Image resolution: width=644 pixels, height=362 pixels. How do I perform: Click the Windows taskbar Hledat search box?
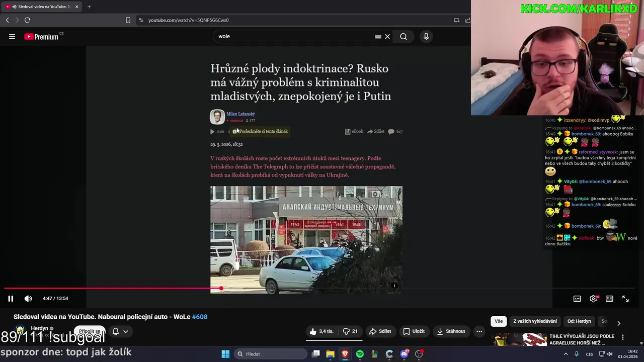[x=271, y=354]
